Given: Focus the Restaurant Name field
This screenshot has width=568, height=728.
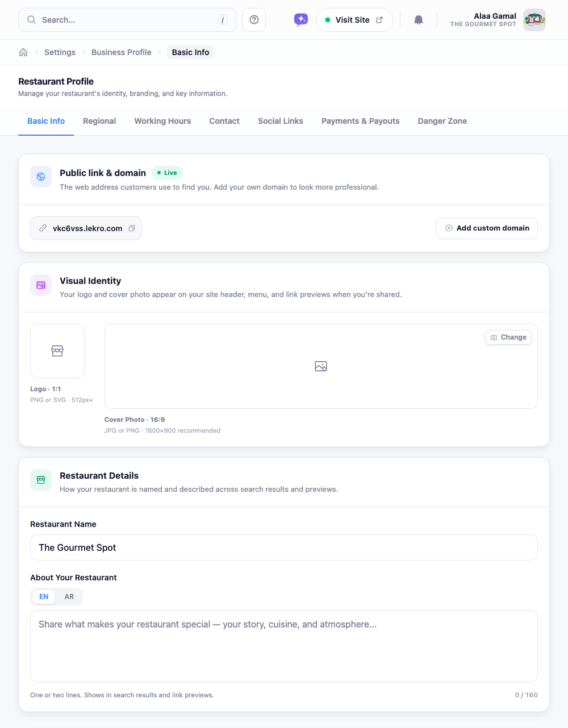Looking at the screenshot, I should coord(284,547).
